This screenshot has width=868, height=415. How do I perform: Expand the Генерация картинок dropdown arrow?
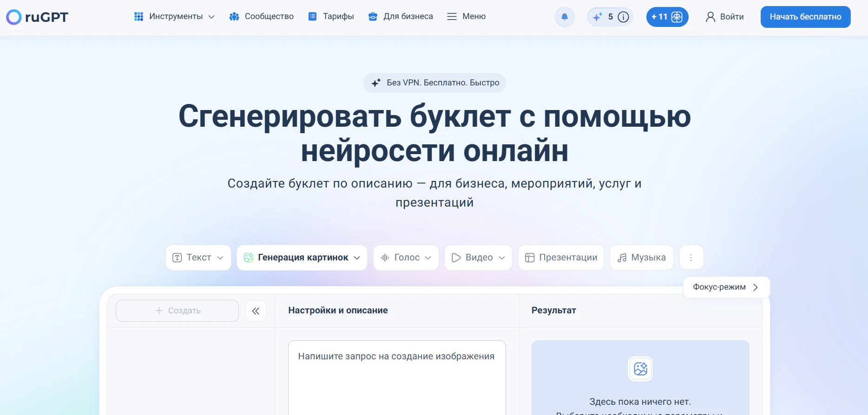pyautogui.click(x=357, y=258)
